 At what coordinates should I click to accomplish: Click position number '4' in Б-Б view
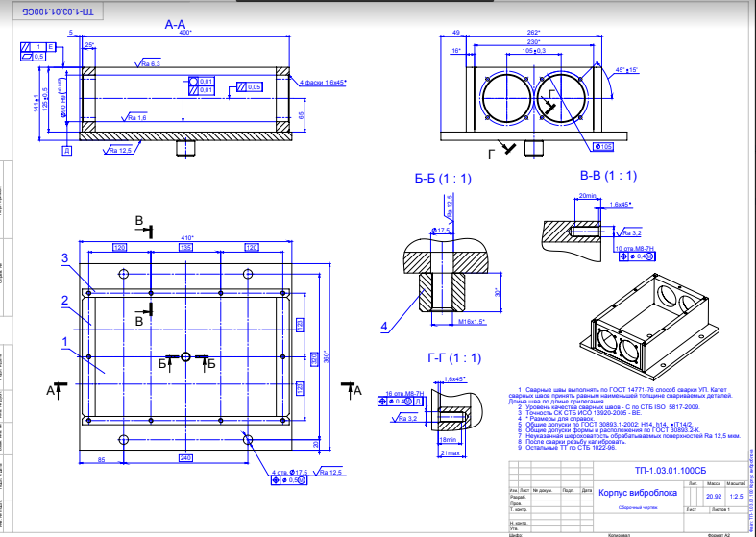[x=384, y=327]
